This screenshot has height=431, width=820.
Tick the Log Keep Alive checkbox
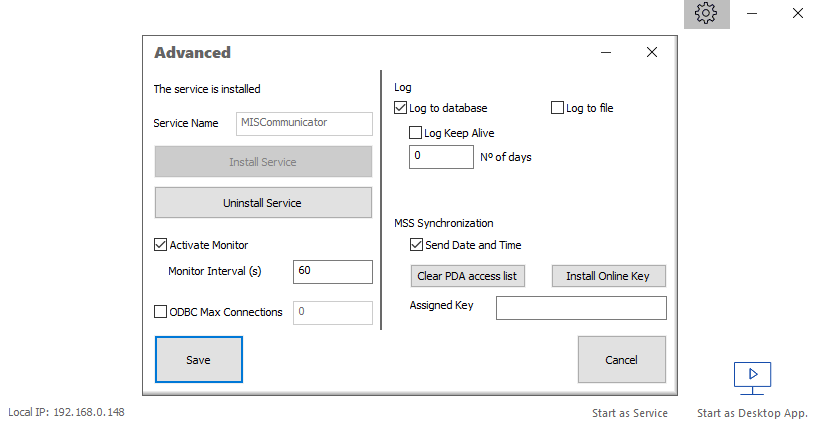tap(416, 132)
